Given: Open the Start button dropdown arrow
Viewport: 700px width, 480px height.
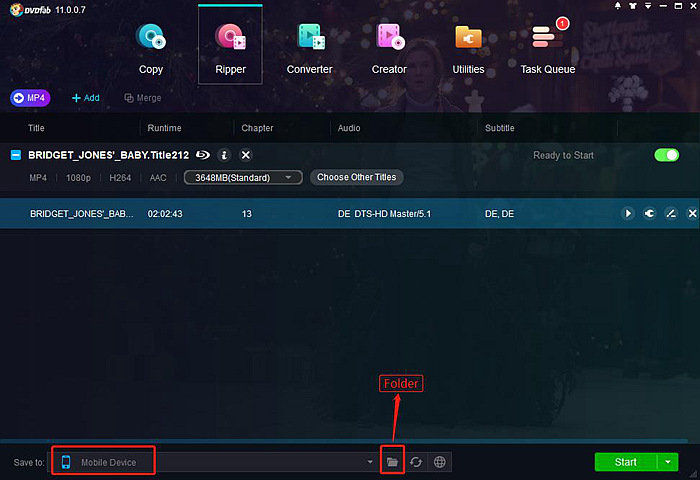Looking at the screenshot, I should (668, 462).
